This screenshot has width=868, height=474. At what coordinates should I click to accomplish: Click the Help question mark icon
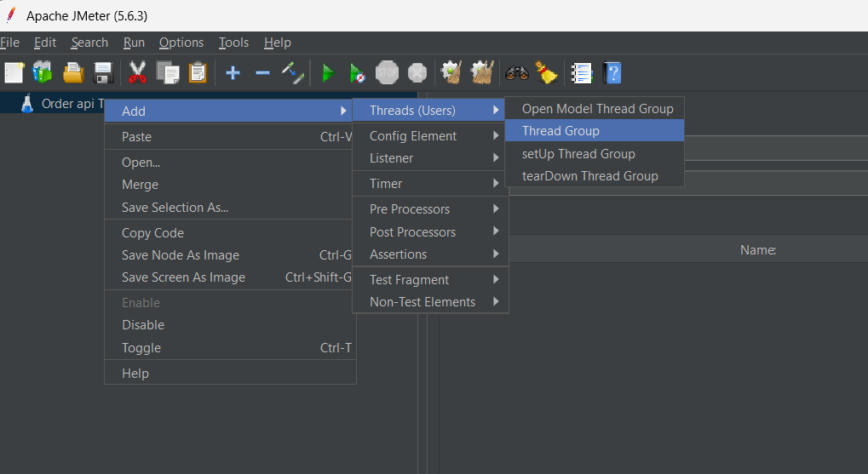pos(612,72)
